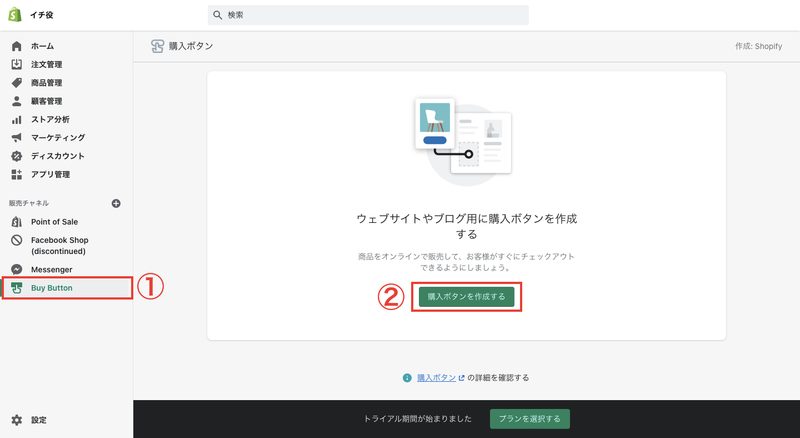Click the アプリ管理 grid icon
Screen dimensions: 800x438
[17, 174]
